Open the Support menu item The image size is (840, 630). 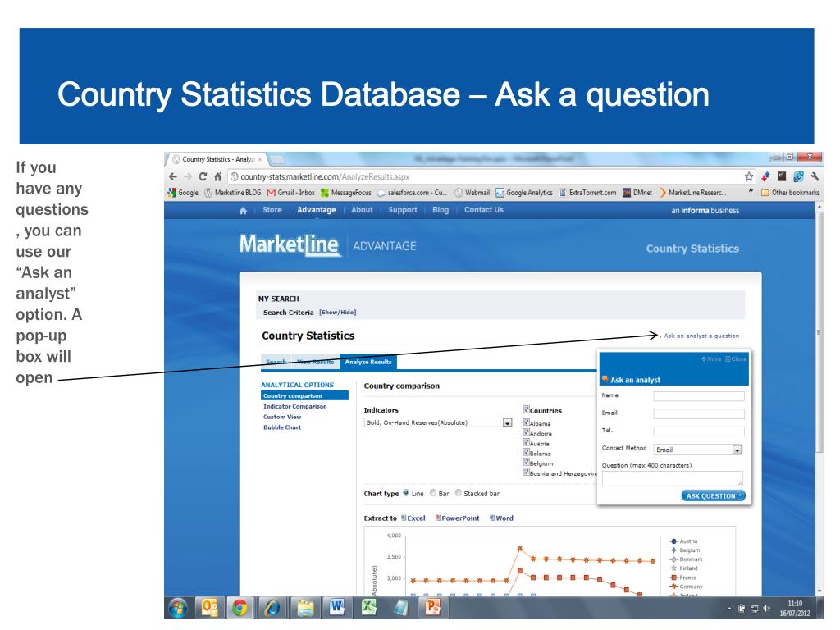point(403,210)
